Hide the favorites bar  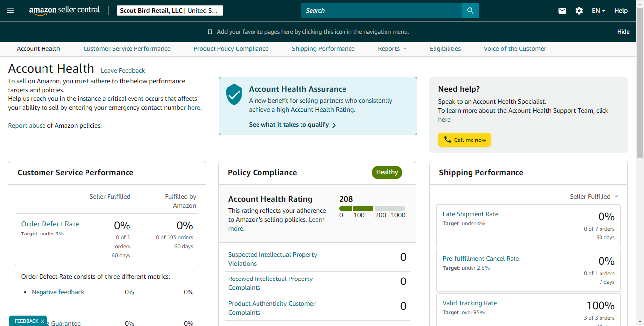click(623, 32)
